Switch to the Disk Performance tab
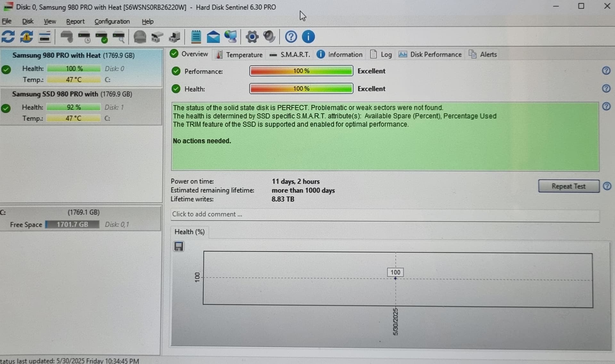Screen dimensions: 615x364 [430, 54]
